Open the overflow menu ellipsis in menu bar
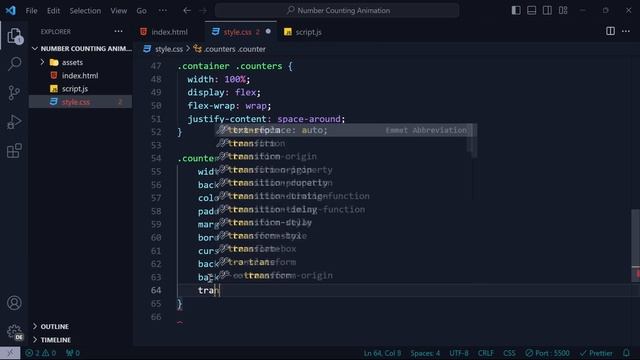 tap(162, 11)
